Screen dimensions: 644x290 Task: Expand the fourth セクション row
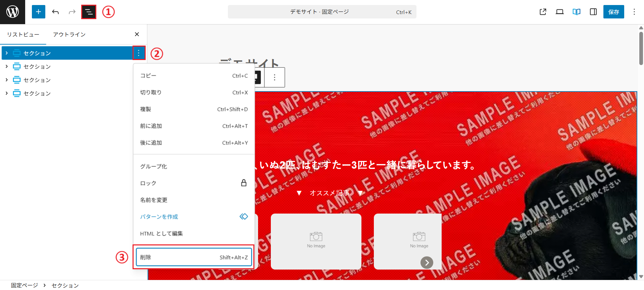[7, 93]
